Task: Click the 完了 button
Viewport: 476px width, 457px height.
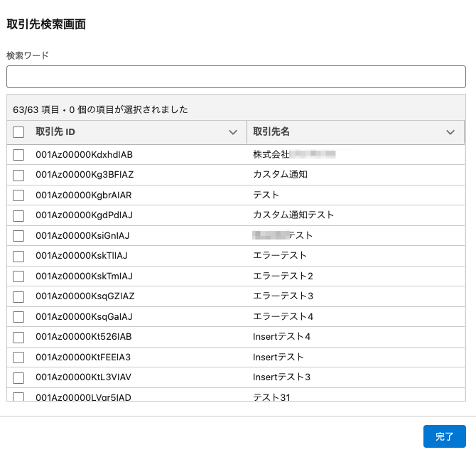Action: click(444, 436)
